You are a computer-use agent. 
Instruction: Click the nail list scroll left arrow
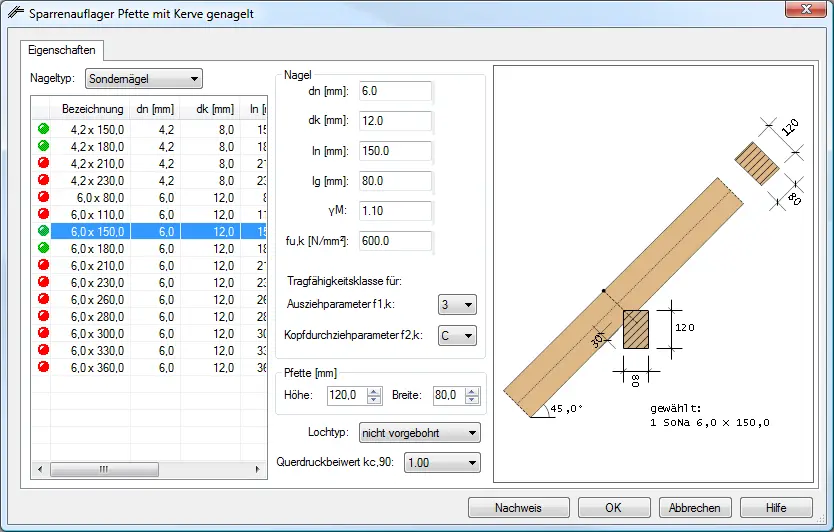click(40, 469)
